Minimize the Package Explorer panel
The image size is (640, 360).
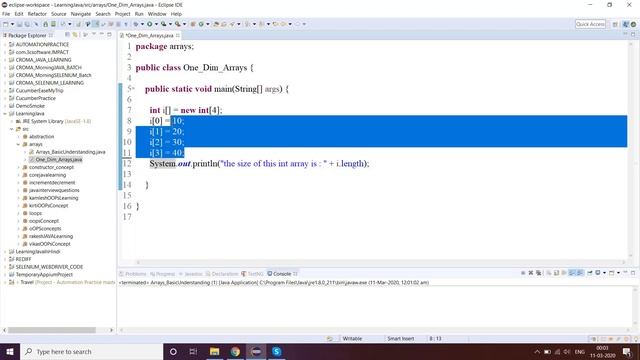tap(102, 35)
